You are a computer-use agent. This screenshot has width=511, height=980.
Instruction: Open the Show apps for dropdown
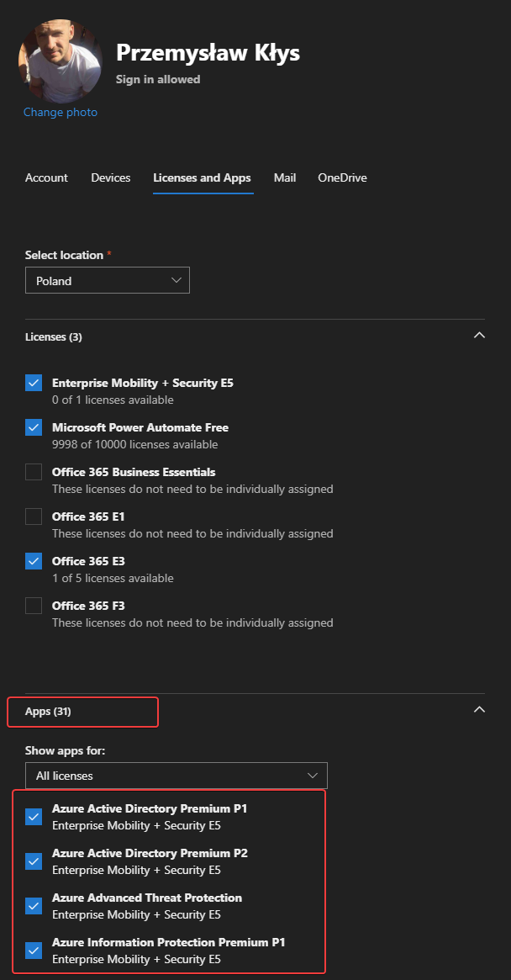(176, 775)
